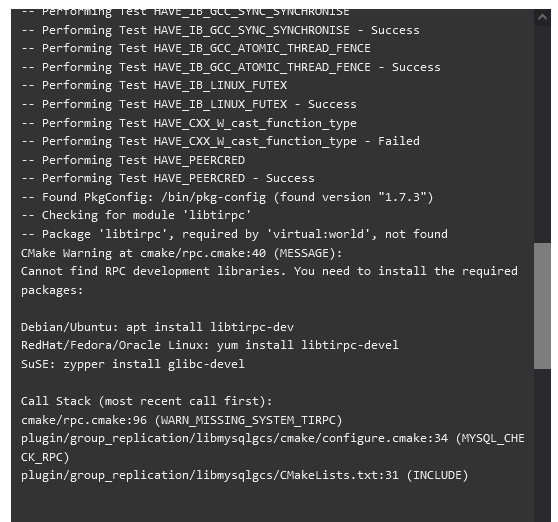The width and height of the screenshot is (558, 522).
Task: Click the log's vertical scrollbar thumb
Action: click(x=542, y=306)
